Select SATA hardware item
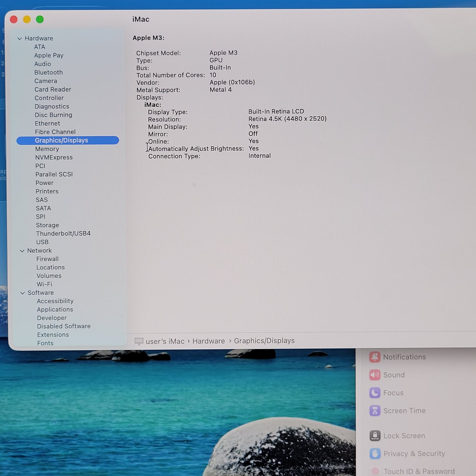Image resolution: width=476 pixels, height=476 pixels. [43, 208]
